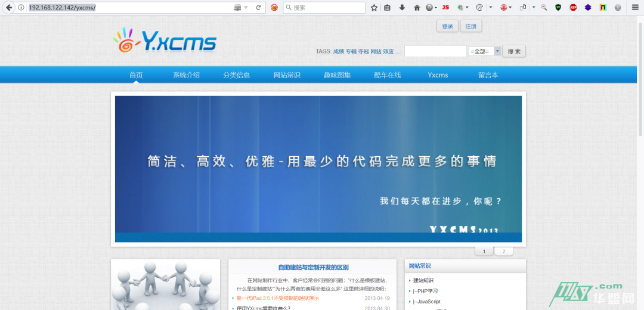Switch to banner slide 2
644x310 pixels.
click(x=503, y=252)
